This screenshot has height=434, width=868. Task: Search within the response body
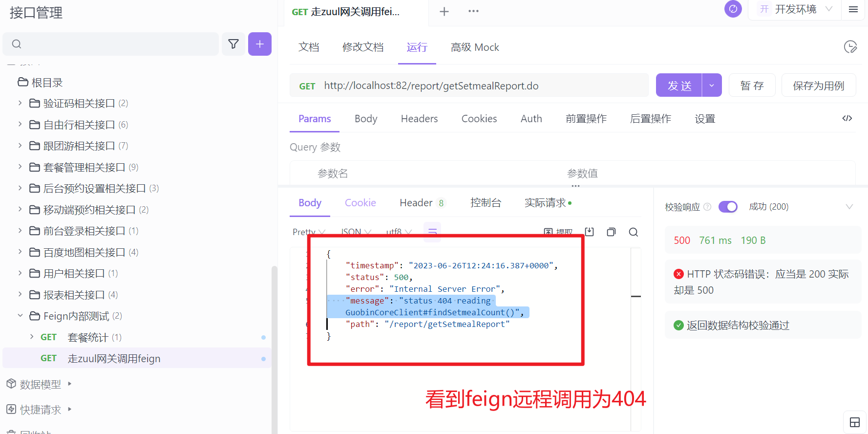pos(634,232)
